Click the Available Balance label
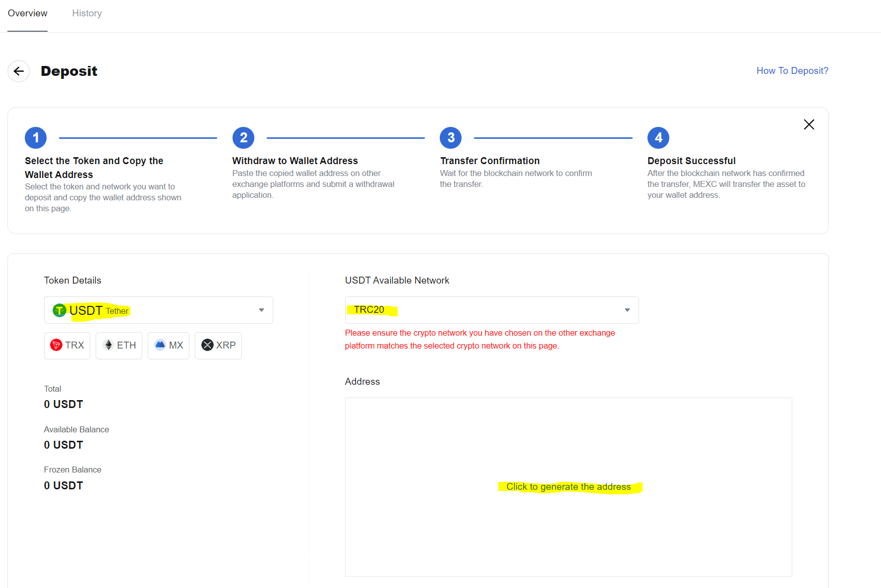This screenshot has height=588, width=881. pyautogui.click(x=76, y=430)
